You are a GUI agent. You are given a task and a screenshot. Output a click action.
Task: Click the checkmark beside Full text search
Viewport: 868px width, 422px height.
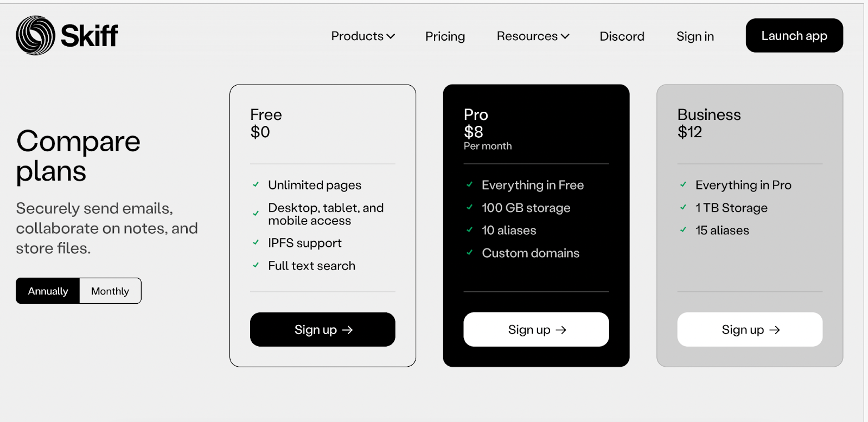pos(256,265)
